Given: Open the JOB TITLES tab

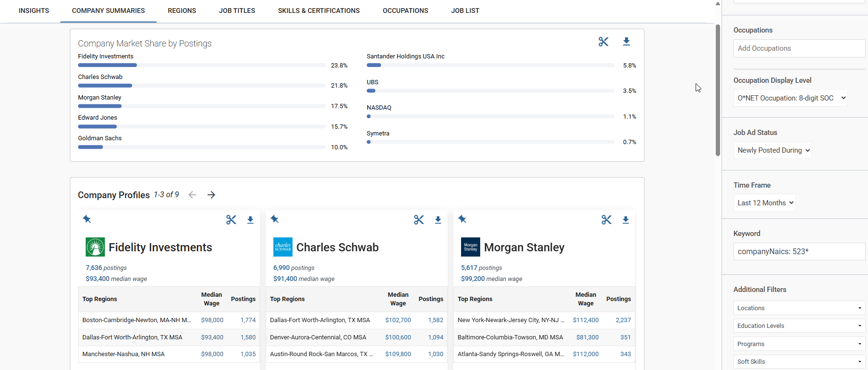Looking at the screenshot, I should point(237,11).
